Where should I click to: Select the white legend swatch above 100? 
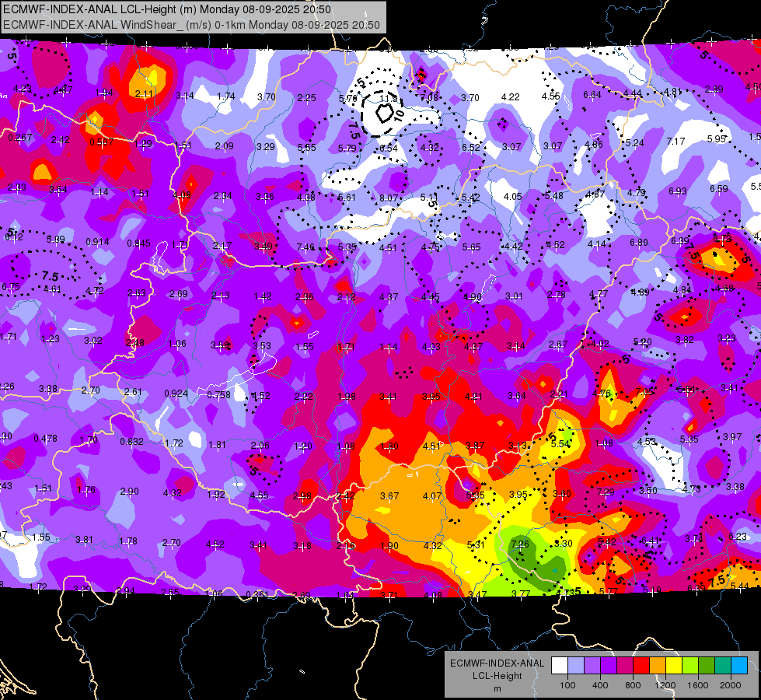[560, 666]
